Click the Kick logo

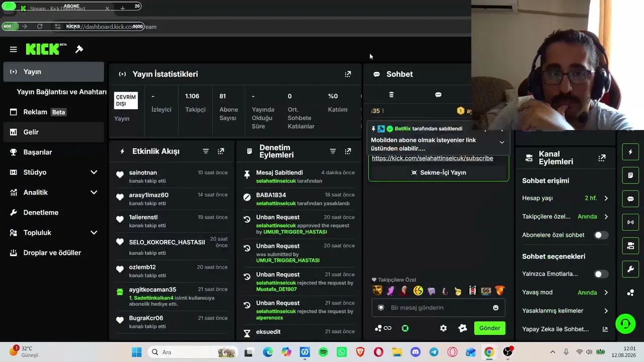[x=46, y=49]
